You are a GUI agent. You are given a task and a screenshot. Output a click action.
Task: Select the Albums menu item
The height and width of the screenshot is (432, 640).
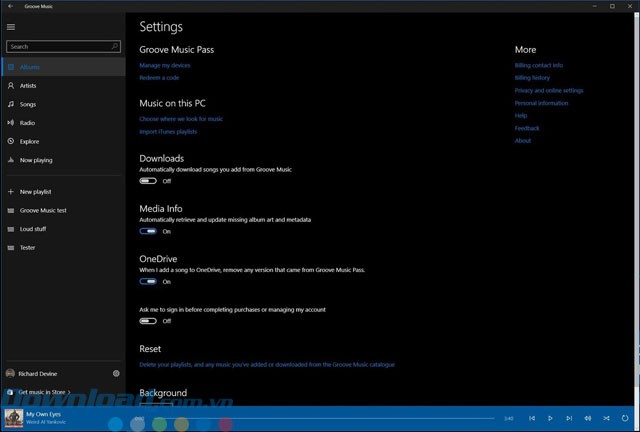[30, 67]
